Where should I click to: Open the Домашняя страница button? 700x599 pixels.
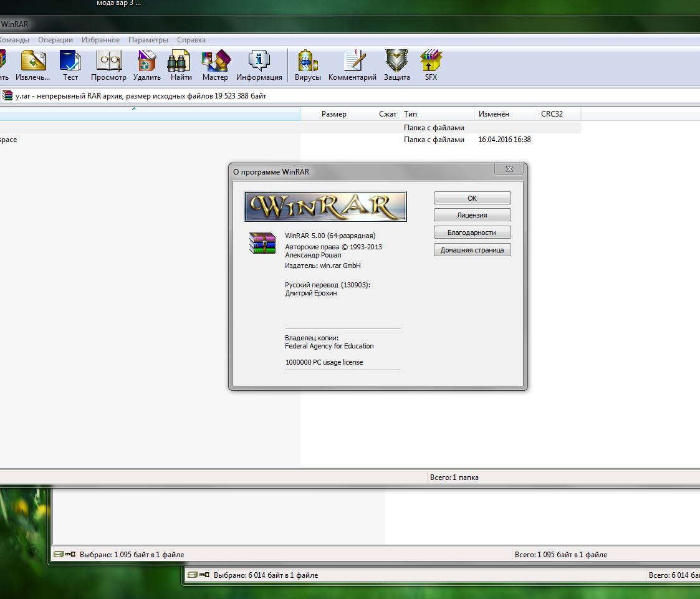pyautogui.click(x=472, y=250)
